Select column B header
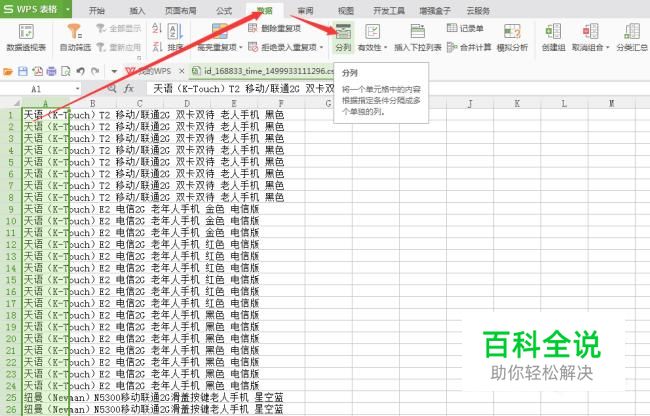 point(92,103)
